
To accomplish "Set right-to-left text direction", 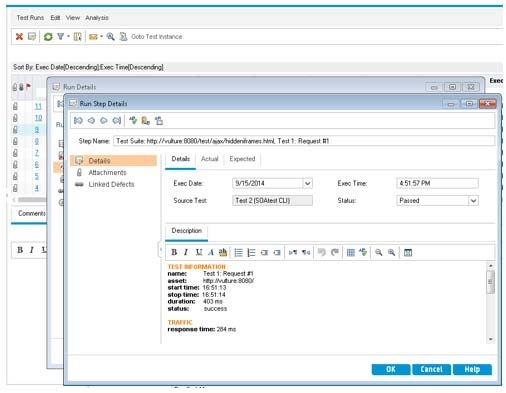I will [306, 252].
